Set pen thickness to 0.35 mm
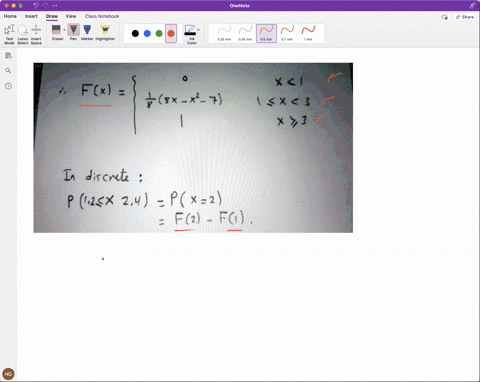Image resolution: width=480 pixels, height=382 pixels. [245, 33]
